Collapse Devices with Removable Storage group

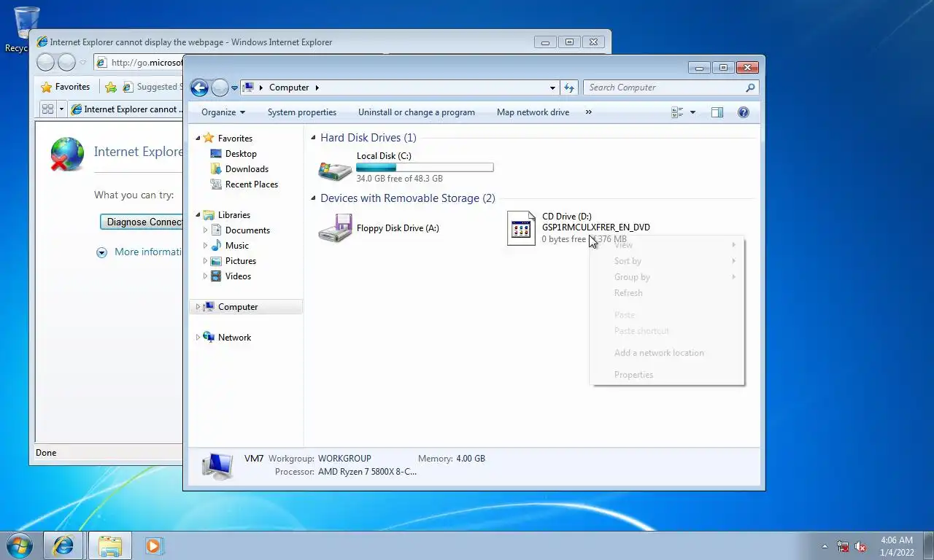pos(314,198)
